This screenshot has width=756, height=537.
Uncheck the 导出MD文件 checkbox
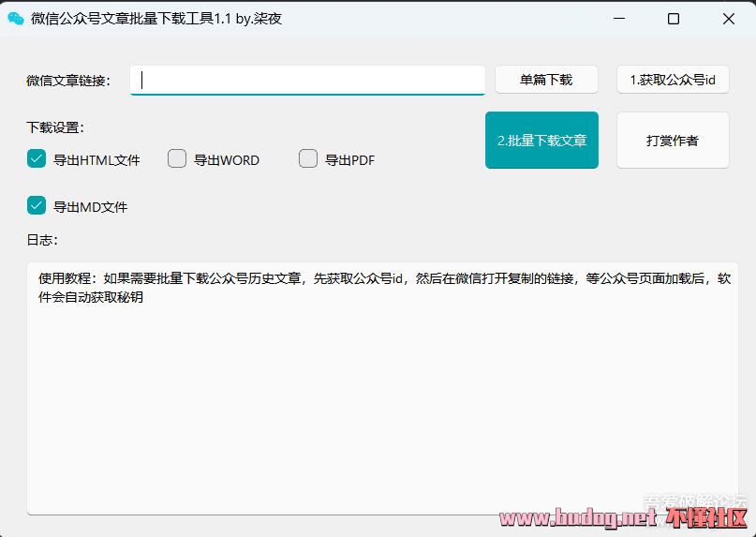[37, 205]
